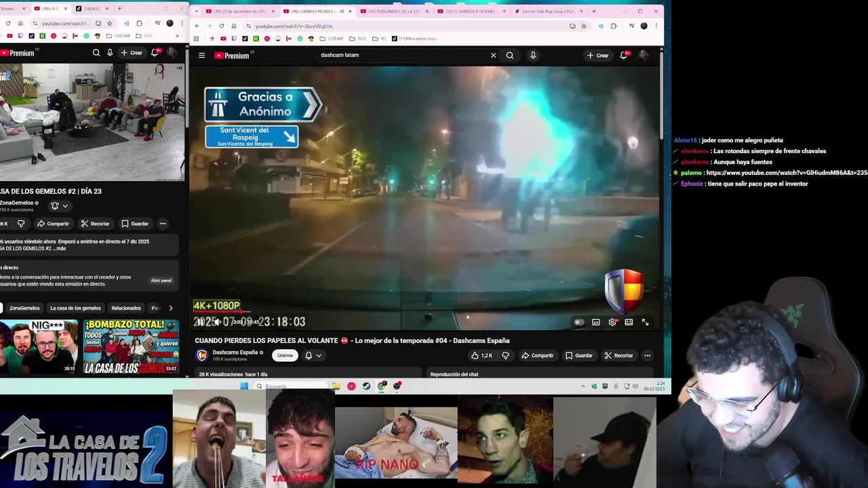Click Guardar in left window
Viewport: 868px width, 488px height.
135,224
